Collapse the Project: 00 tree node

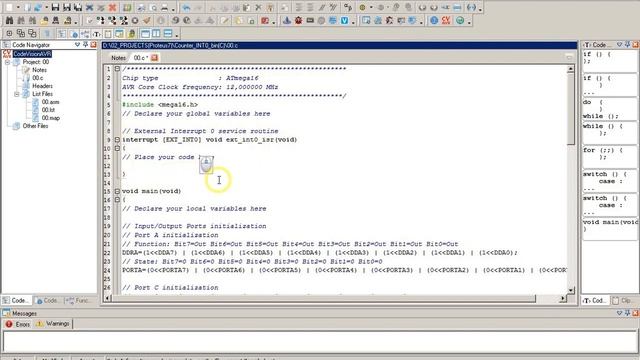(x=7, y=62)
